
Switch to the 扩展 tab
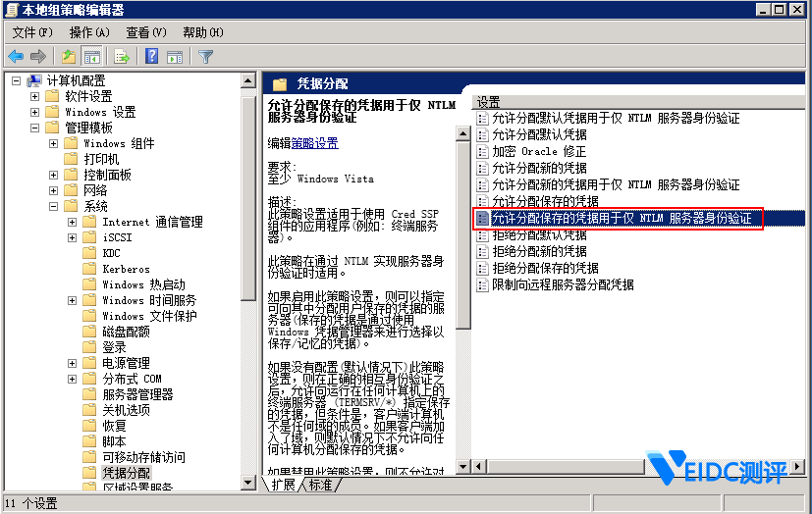[x=283, y=485]
